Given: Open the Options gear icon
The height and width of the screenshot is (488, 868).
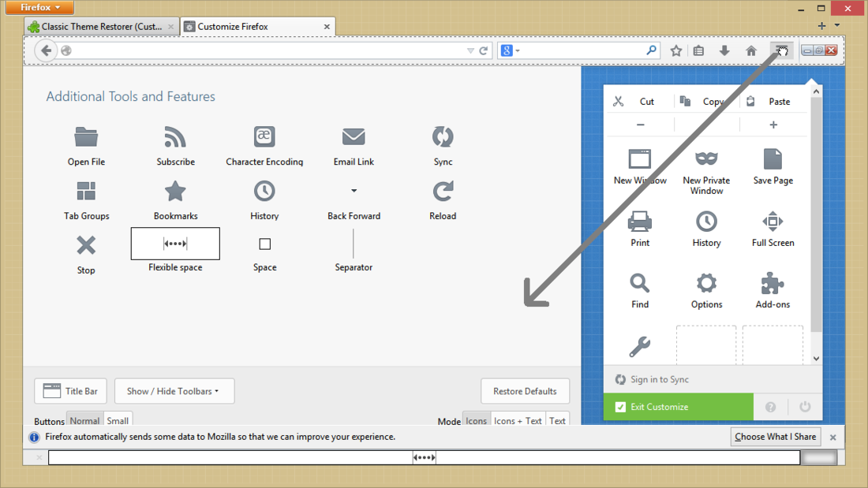Looking at the screenshot, I should click(706, 283).
